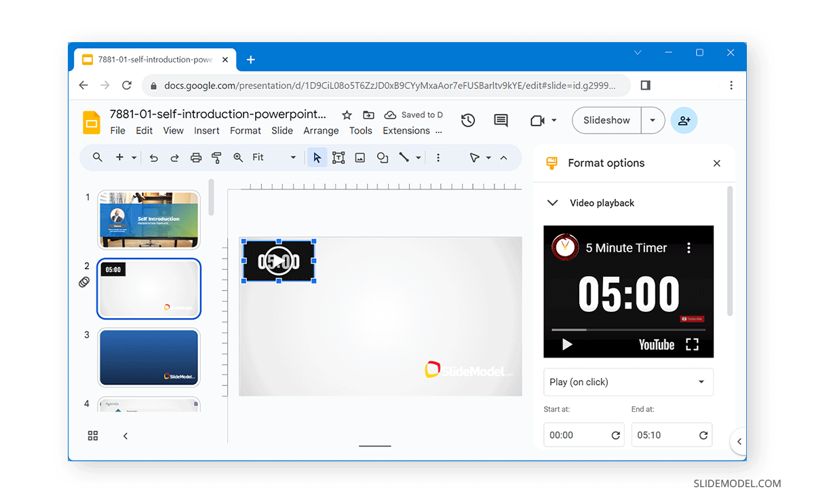Viewport: 814px width, 504px height.
Task: Select the arrow cursor select tool
Action: (x=317, y=157)
